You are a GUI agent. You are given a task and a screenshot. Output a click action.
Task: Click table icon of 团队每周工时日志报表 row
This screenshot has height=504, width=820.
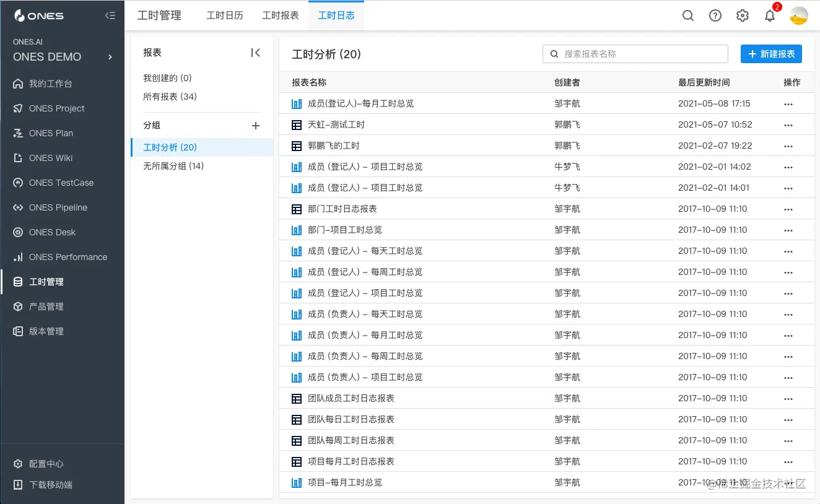297,440
